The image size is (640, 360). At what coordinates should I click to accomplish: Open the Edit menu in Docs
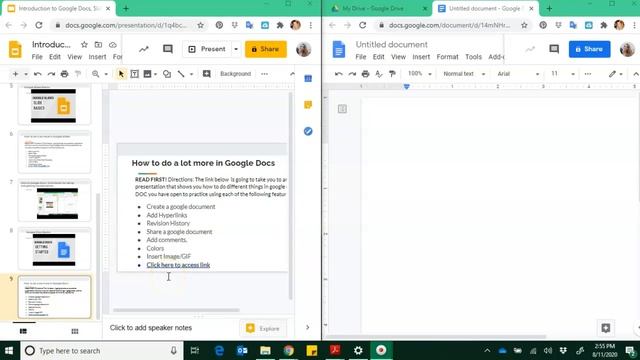pyautogui.click(x=378, y=57)
